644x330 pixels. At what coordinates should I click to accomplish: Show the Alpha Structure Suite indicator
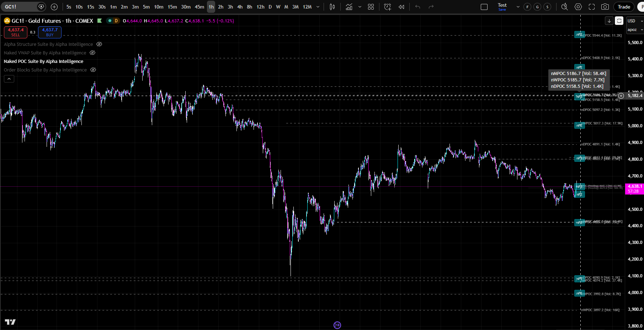(99, 44)
